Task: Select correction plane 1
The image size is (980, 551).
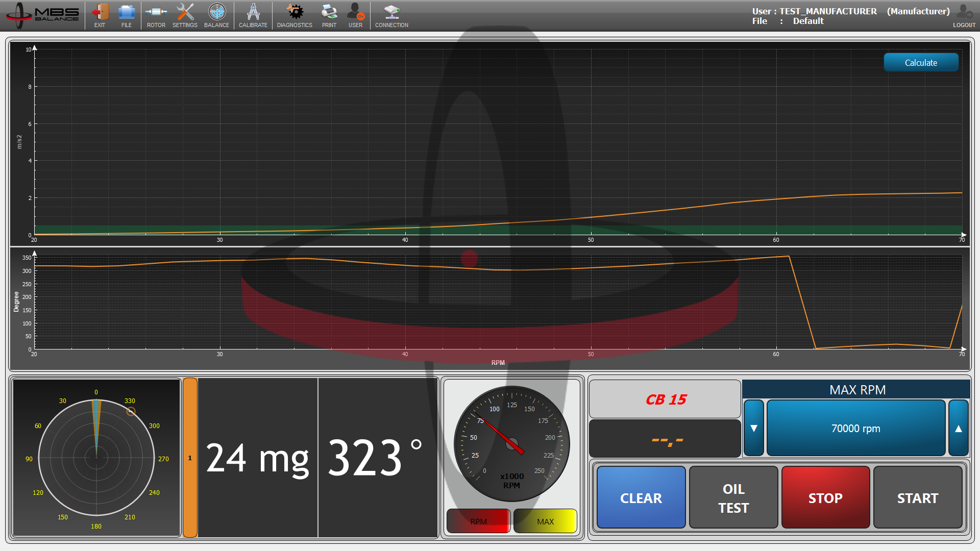Action: click(x=190, y=458)
